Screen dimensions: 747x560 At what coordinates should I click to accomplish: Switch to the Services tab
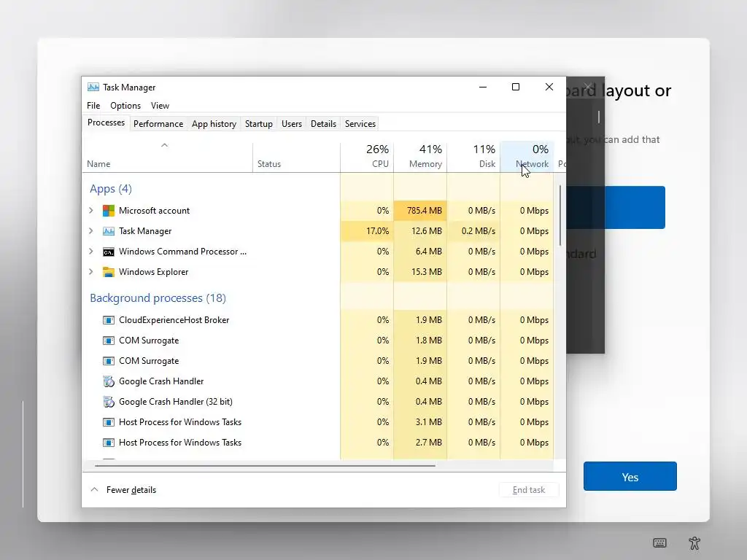click(360, 124)
